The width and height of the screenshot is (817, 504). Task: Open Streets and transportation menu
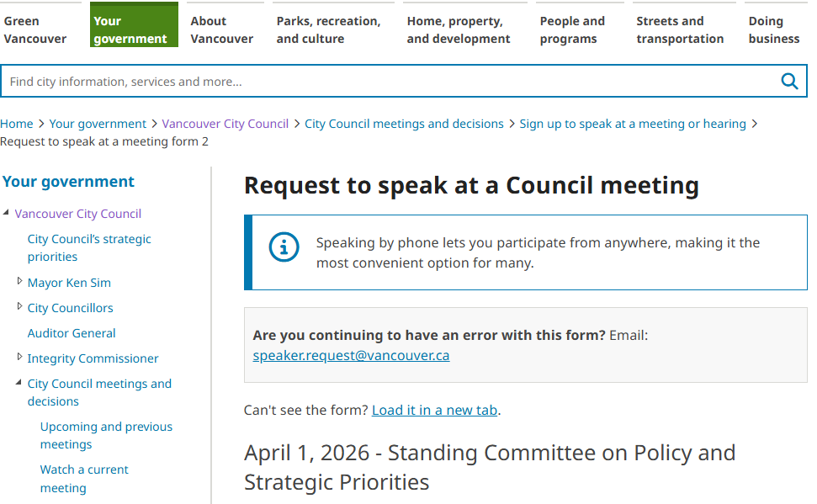coord(680,29)
